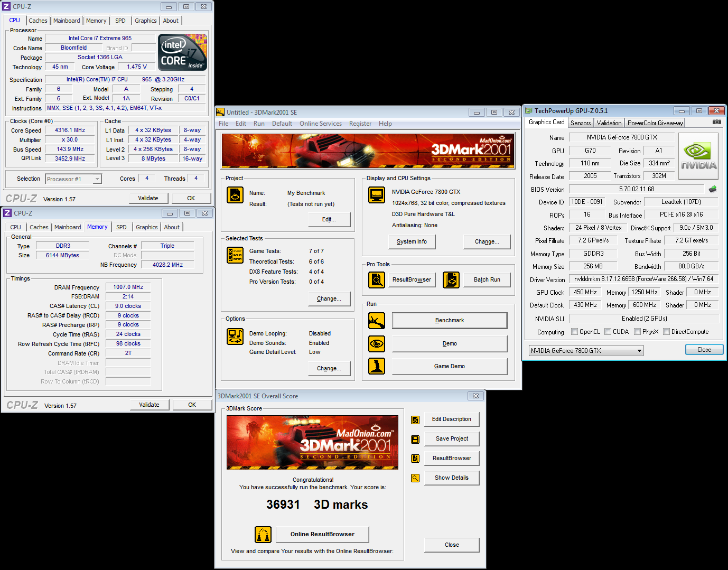Switch to Mainboard tab in top CPU-Z
The width and height of the screenshot is (728, 570).
tap(67, 21)
